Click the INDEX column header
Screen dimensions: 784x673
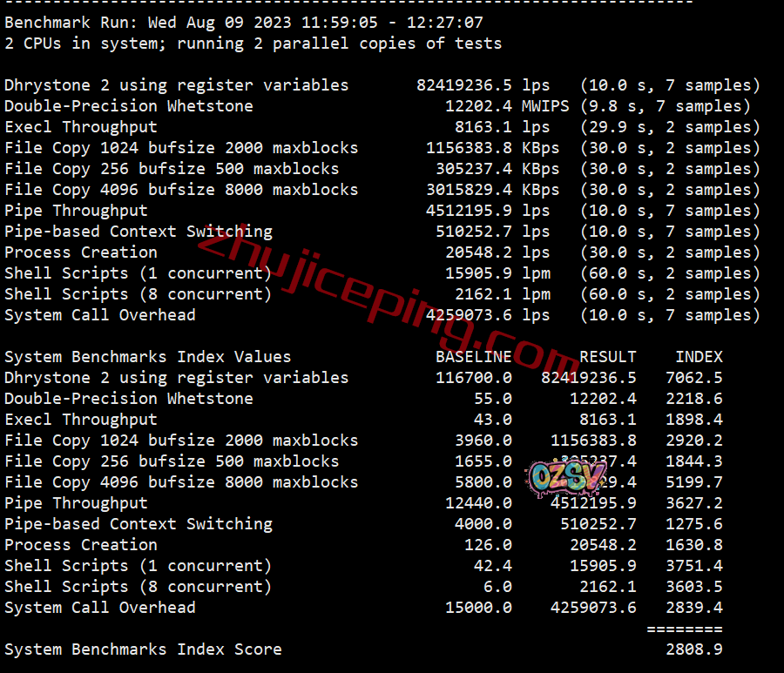pyautogui.click(x=699, y=357)
